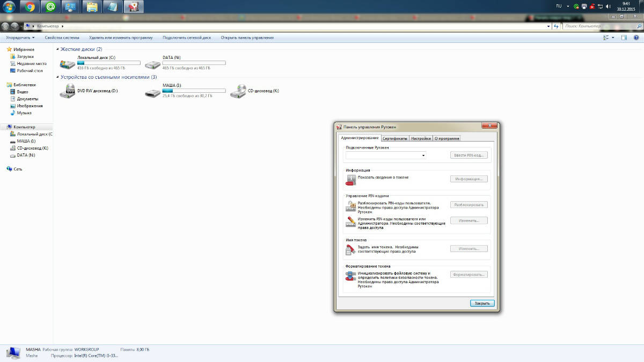Switch to the Настройки tab

point(421,138)
